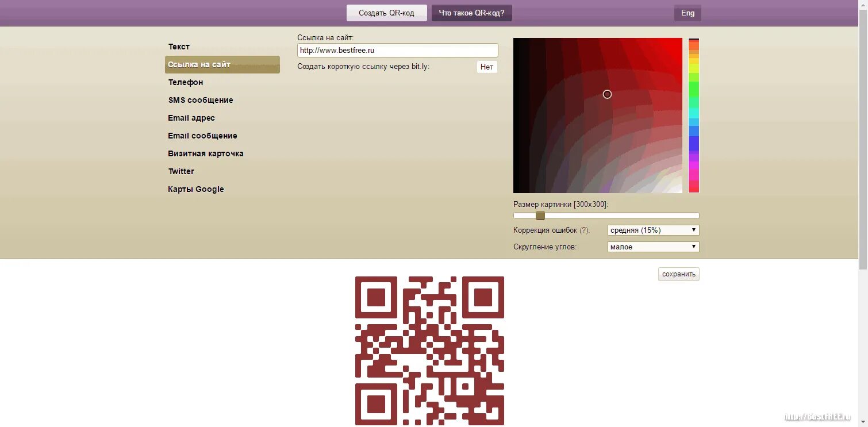
Task: Click the page vertical scrollbar thumb
Action: (x=863, y=138)
